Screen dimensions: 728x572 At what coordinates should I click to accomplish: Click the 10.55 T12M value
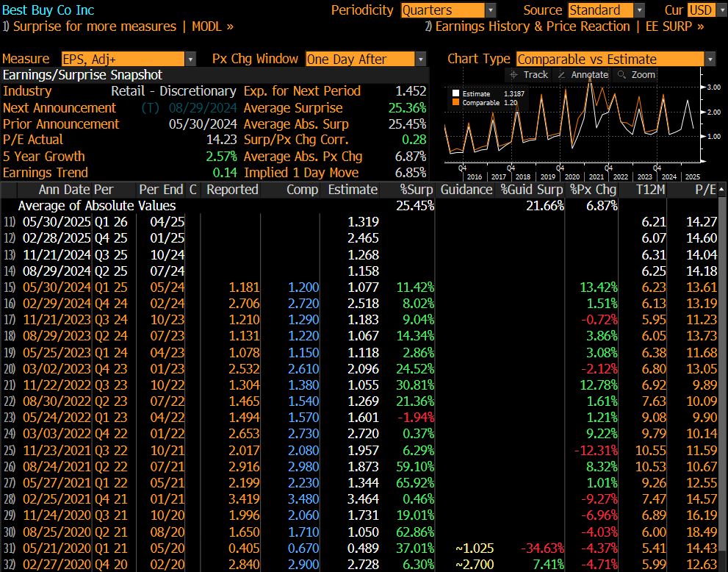pos(650,450)
